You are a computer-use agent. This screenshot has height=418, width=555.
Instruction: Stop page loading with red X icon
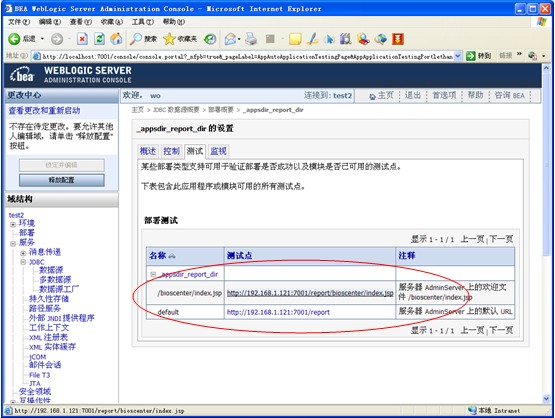(82, 39)
